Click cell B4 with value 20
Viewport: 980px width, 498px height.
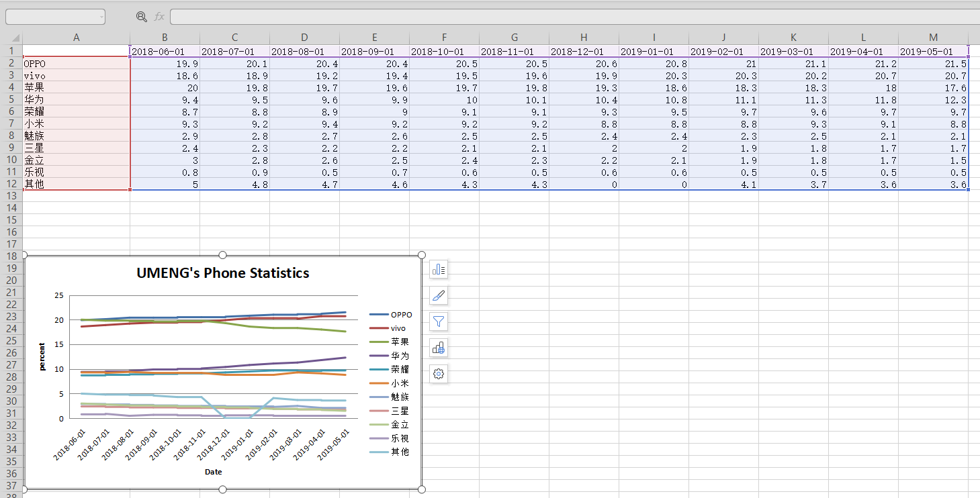pos(165,87)
